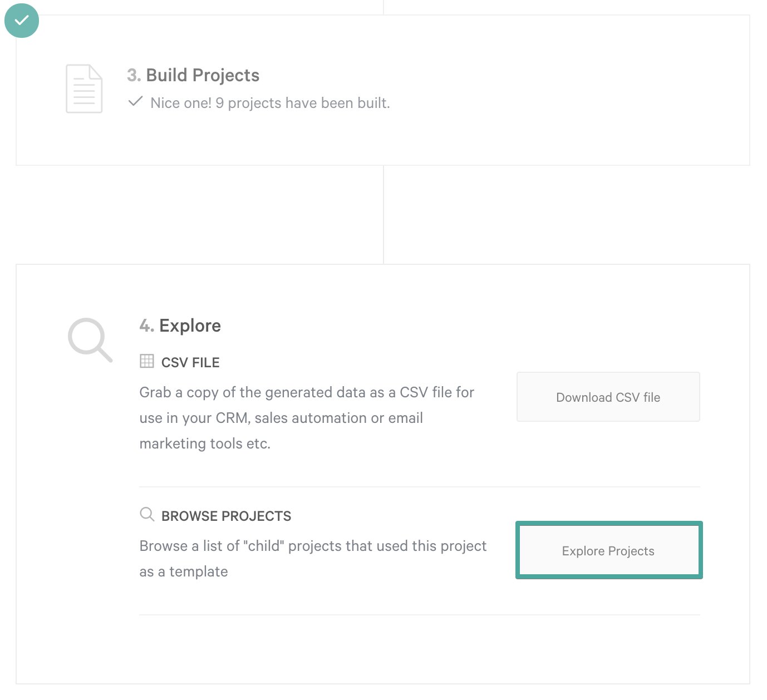767x700 pixels.
Task: Click the CSV file description paragraph
Action: (307, 418)
